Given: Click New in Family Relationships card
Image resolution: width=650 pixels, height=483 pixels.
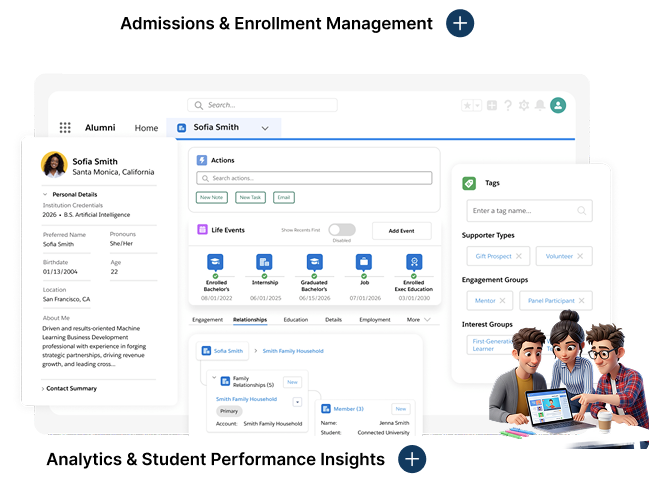Looking at the screenshot, I should pyautogui.click(x=292, y=382).
